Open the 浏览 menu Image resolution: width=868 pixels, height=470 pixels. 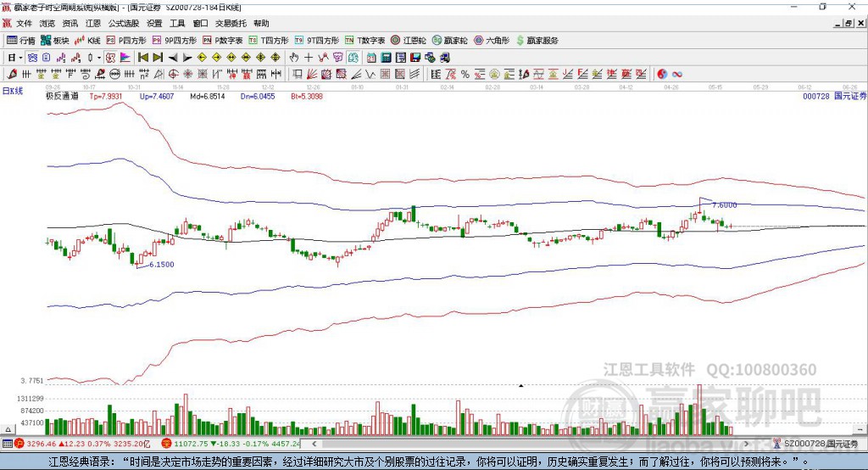[x=47, y=23]
